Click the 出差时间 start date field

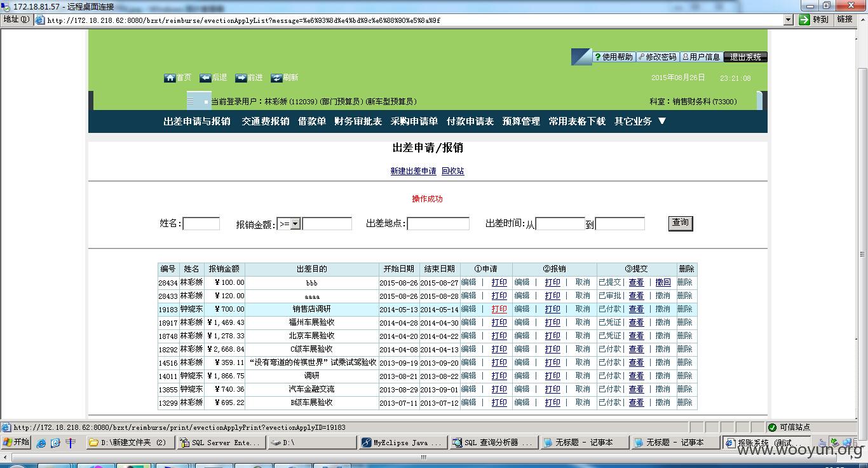click(560, 224)
